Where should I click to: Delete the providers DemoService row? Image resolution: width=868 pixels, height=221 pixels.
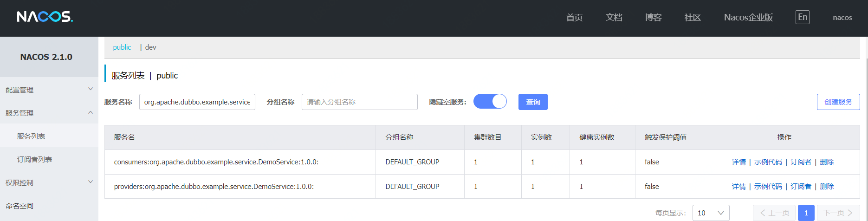[827, 187]
